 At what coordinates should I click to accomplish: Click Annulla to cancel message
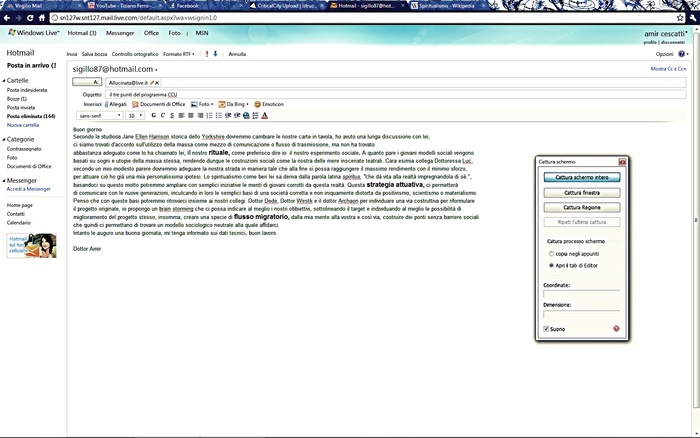(237, 54)
